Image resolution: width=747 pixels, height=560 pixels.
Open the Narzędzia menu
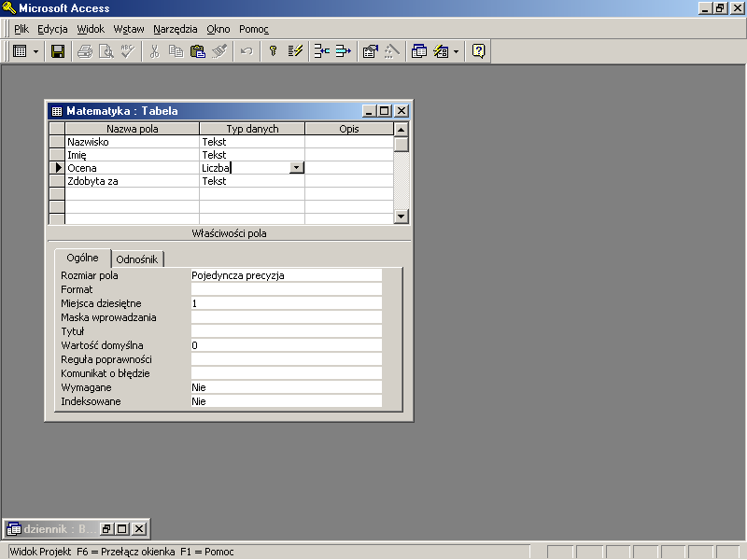(x=176, y=29)
